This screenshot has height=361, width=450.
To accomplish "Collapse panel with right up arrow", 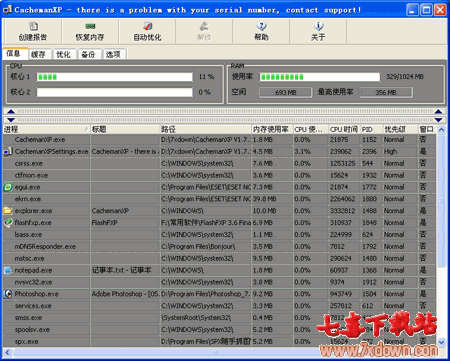I will coord(438,111).
